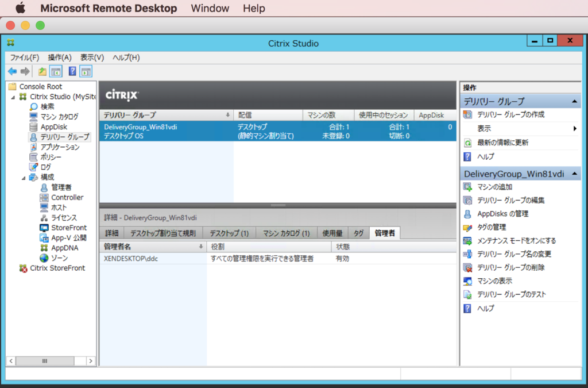
Task: Select the StoreFront icon under 構成
Action: pyautogui.click(x=44, y=228)
